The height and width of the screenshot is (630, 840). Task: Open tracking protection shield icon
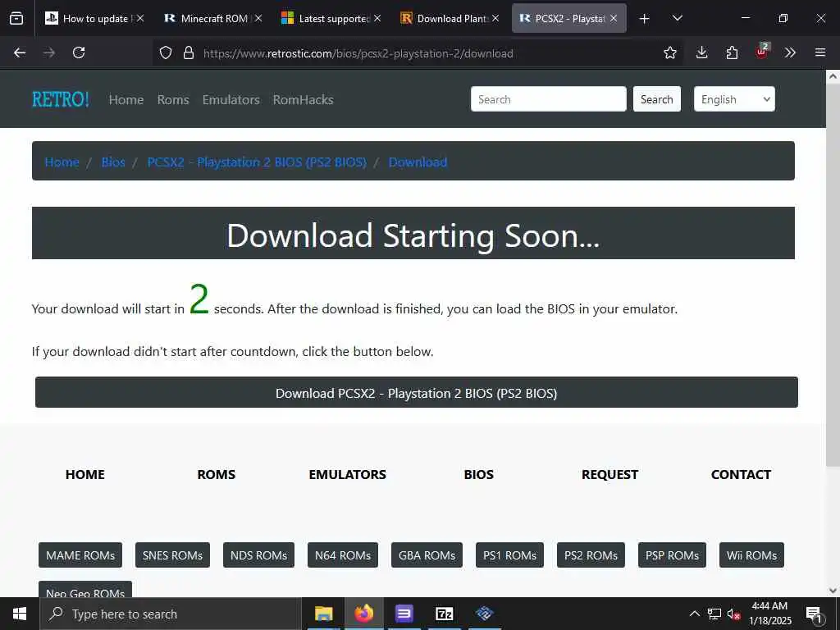[x=166, y=52]
